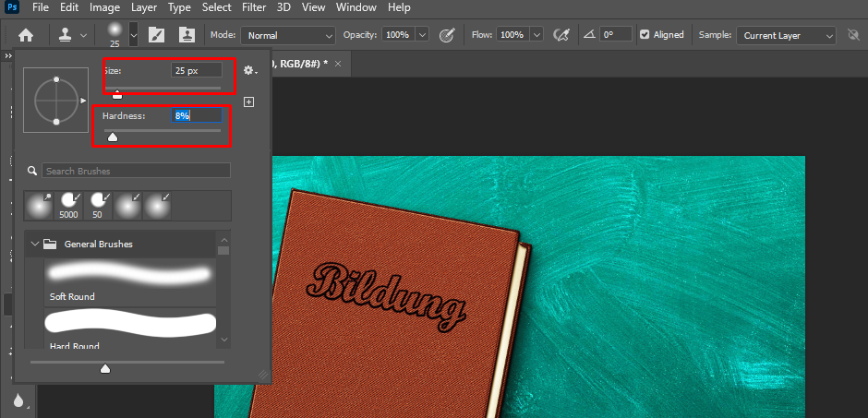Click the Hardness slider handle
Image resolution: width=868 pixels, height=418 pixels.
(113, 137)
